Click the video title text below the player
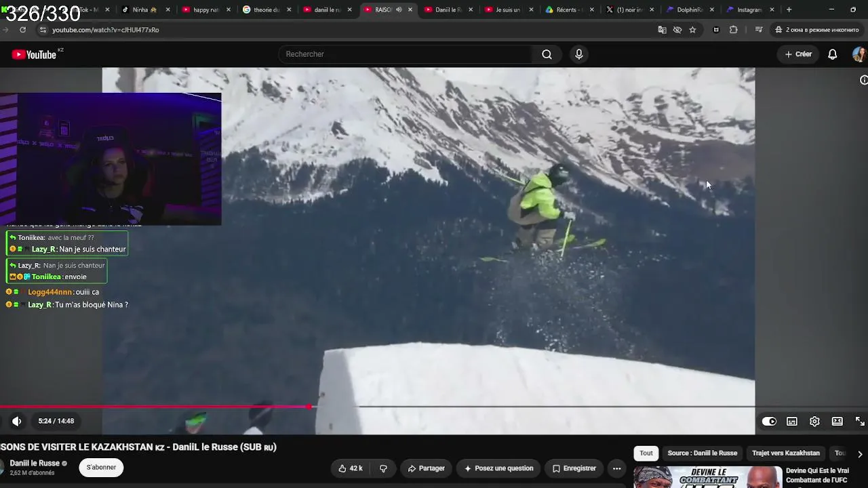 coord(138,447)
